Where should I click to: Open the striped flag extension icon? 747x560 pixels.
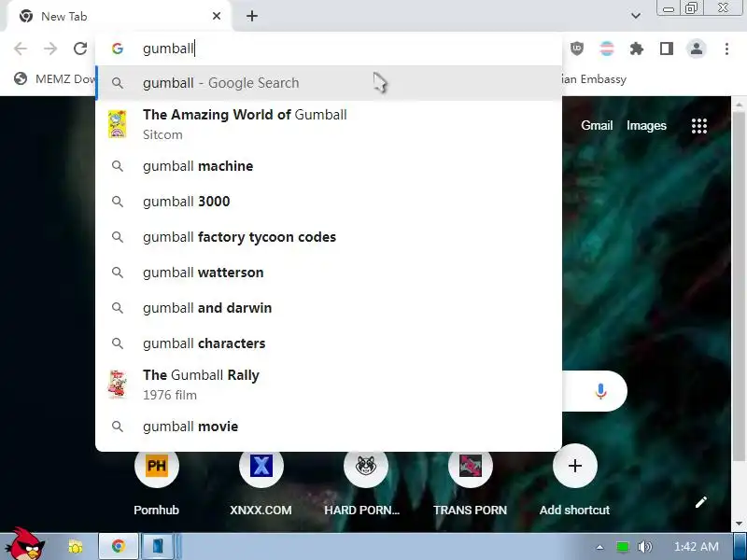606,49
